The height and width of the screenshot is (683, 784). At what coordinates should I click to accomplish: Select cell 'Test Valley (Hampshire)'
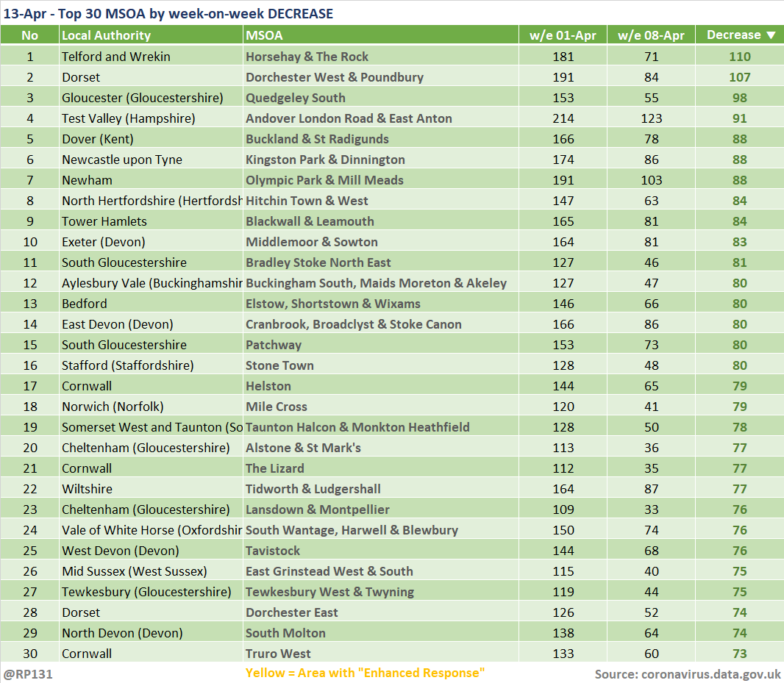pyautogui.click(x=151, y=118)
